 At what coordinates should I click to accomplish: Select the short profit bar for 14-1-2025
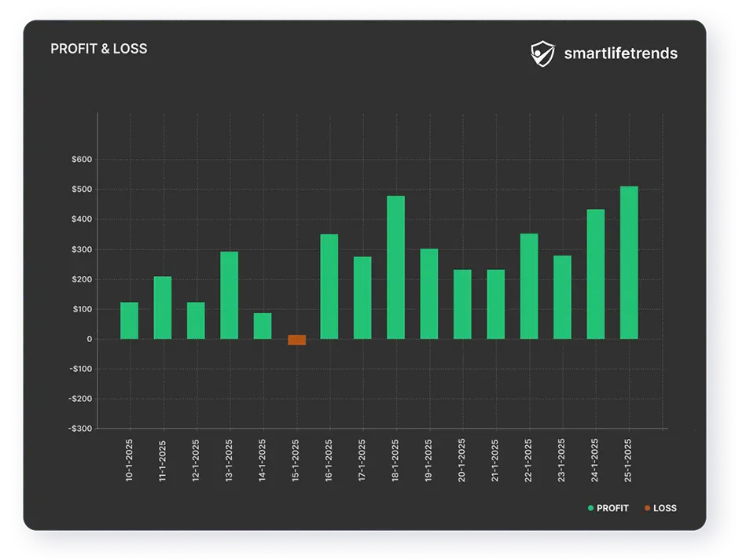[x=263, y=326]
